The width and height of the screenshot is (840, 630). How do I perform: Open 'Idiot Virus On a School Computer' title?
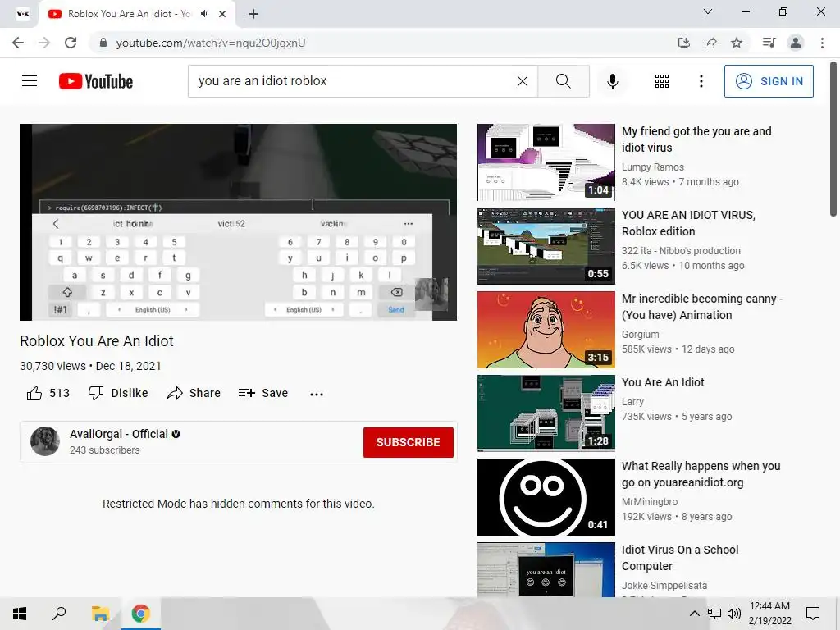click(680, 558)
